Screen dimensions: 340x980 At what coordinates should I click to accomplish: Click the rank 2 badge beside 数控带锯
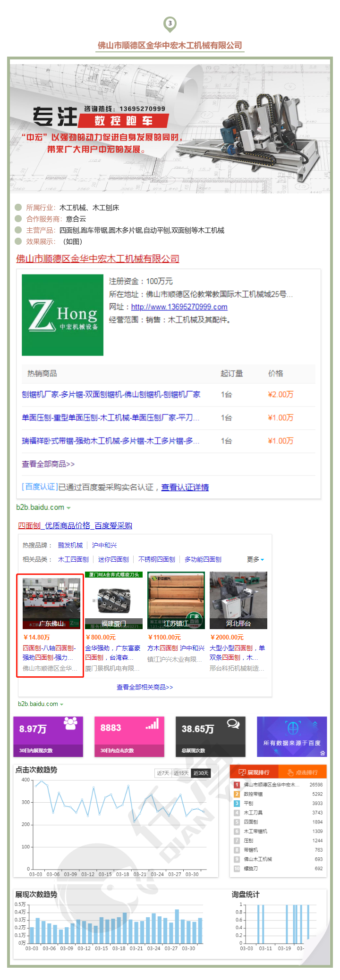pyautogui.click(x=237, y=794)
